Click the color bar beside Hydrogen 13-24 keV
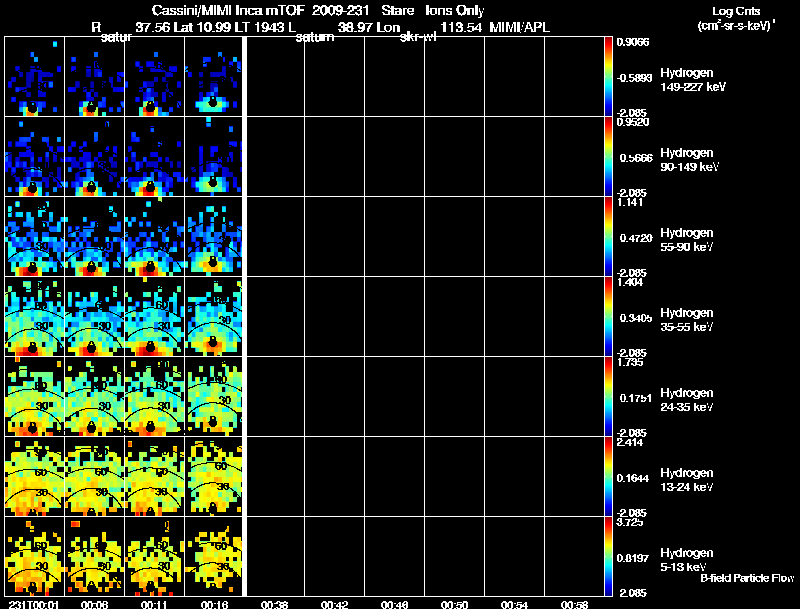Image resolution: width=800 pixels, height=609 pixels. [608, 477]
